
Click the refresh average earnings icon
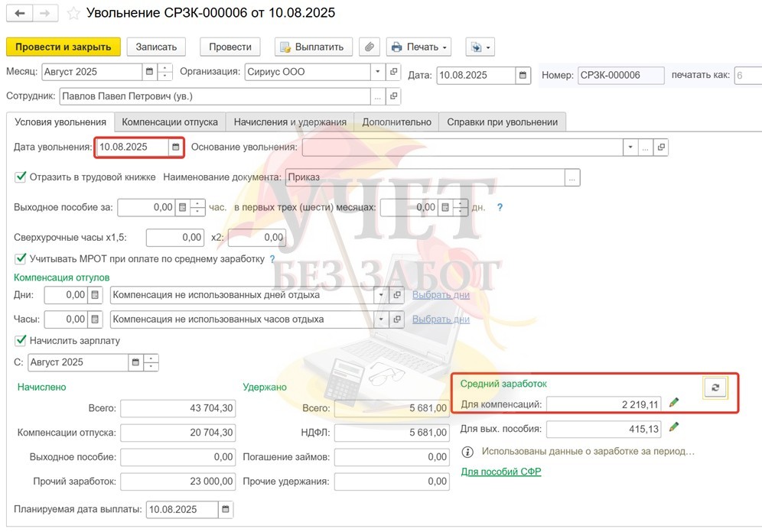[x=715, y=388]
